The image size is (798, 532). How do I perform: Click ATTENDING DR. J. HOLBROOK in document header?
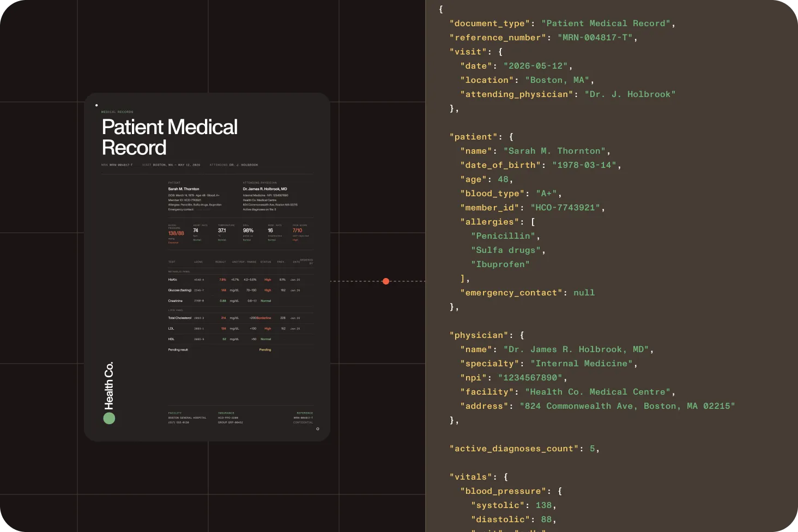[x=234, y=165]
